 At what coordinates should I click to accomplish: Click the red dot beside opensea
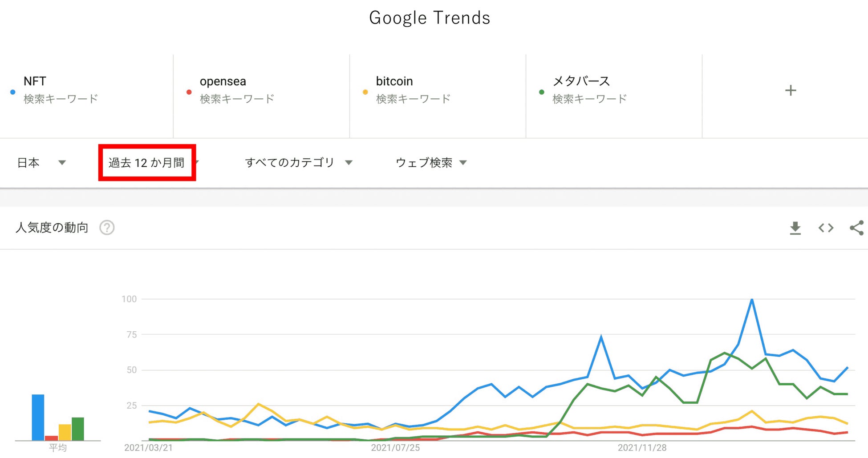click(189, 92)
